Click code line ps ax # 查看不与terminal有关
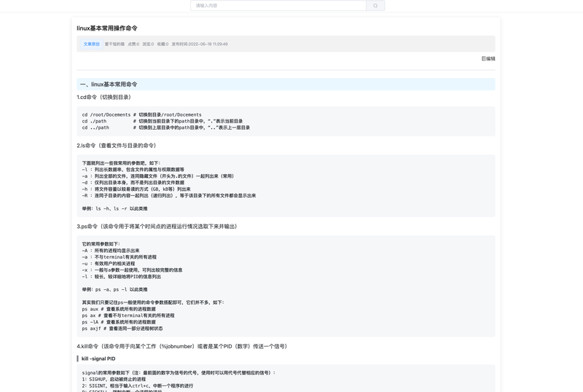The image size is (583, 392). (x=128, y=315)
